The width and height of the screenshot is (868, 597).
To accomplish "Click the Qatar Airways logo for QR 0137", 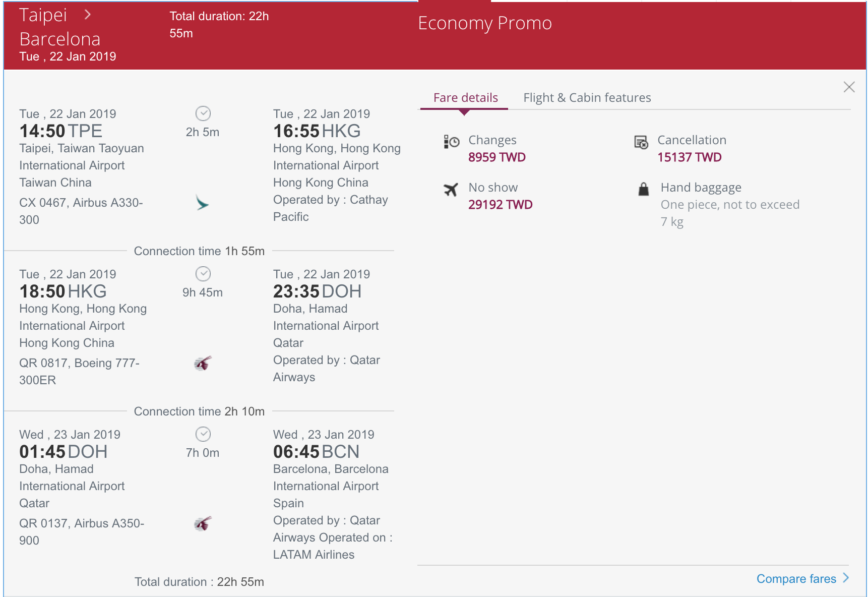I will point(203,523).
